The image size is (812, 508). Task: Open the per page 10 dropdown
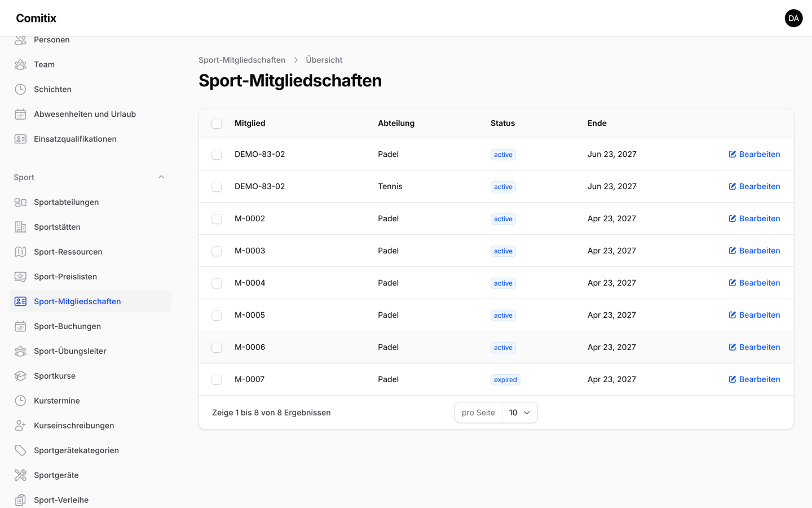519,413
